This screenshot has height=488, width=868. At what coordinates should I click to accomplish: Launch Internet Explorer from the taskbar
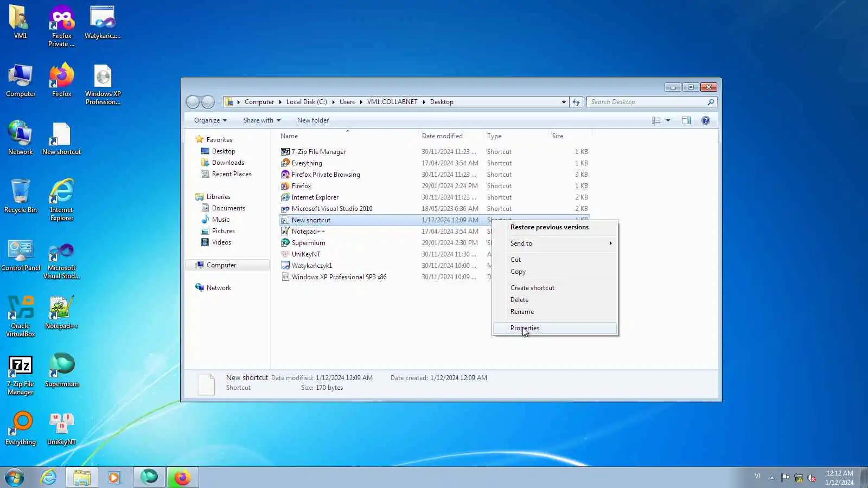click(49, 477)
